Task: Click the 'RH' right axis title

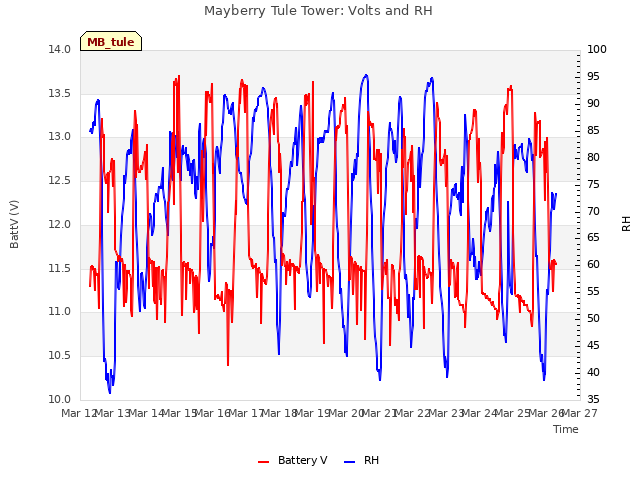Action: click(626, 224)
